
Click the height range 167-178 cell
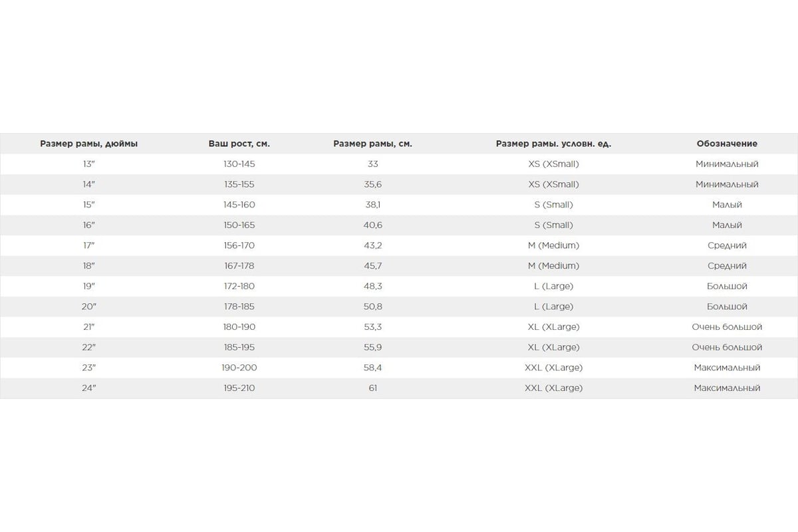click(x=239, y=266)
